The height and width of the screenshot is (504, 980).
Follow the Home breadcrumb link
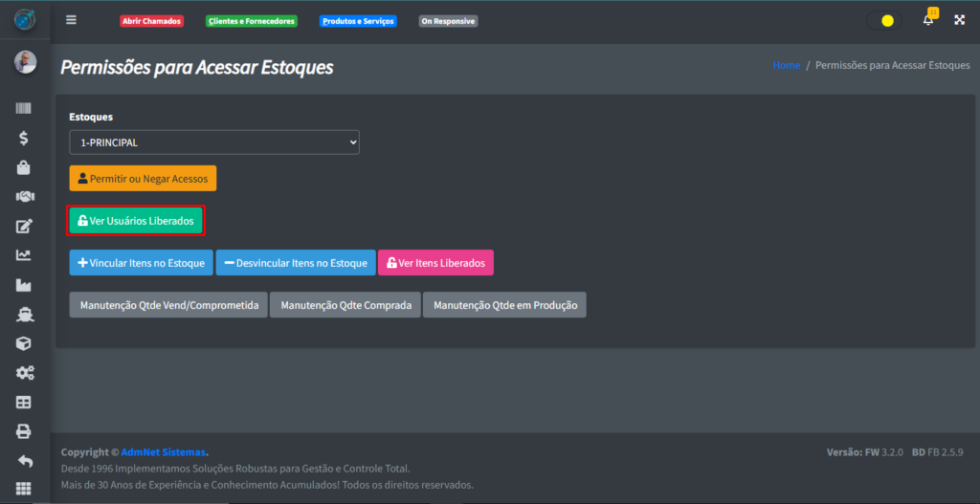click(x=786, y=65)
